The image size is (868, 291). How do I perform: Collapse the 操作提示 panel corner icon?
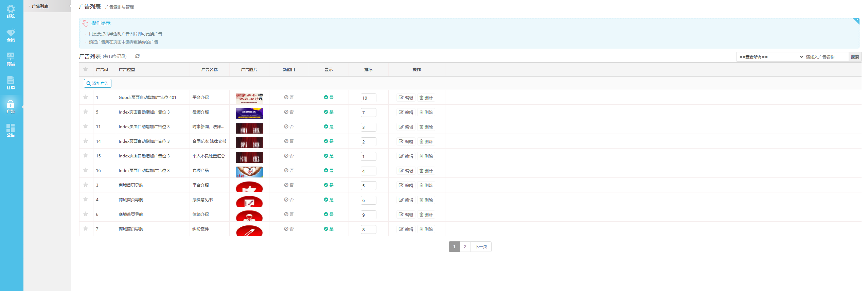coord(856,21)
